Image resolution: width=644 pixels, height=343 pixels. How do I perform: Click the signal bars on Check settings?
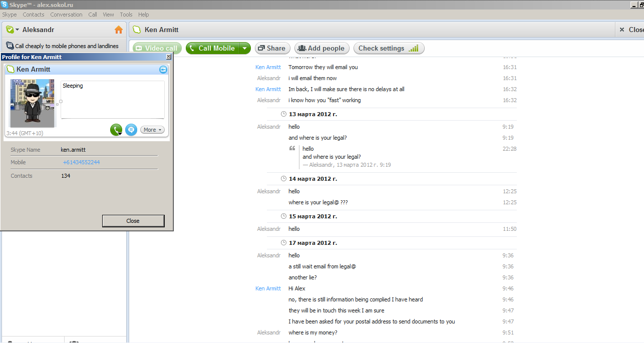coord(413,48)
